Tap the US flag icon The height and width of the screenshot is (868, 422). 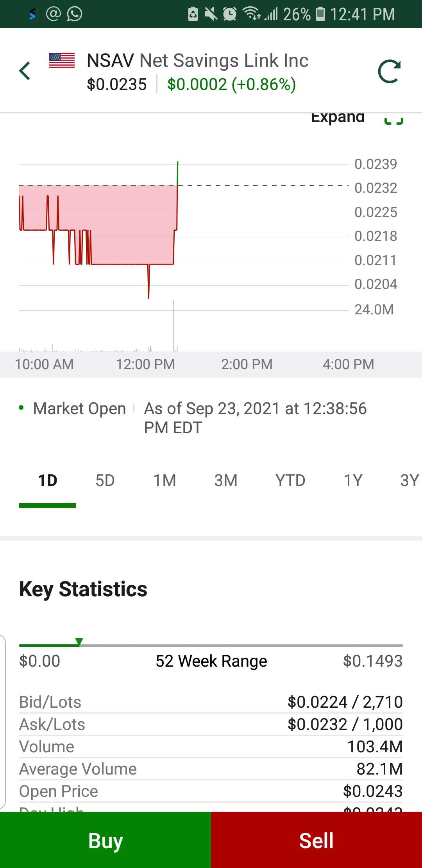[x=62, y=61]
